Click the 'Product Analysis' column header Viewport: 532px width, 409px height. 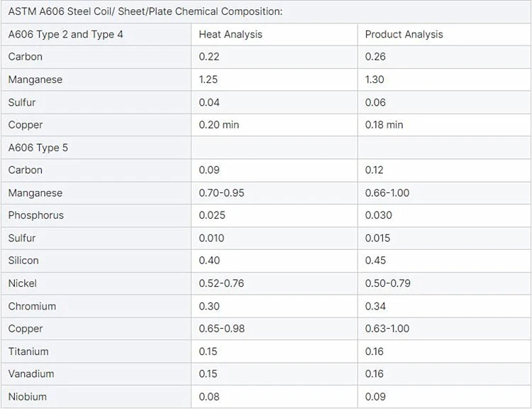pyautogui.click(x=404, y=34)
